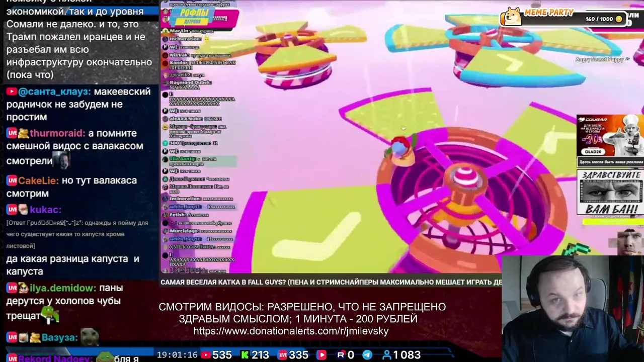This screenshot has height=362, width=644.
Task: Click the total viewers person icon beside 1 083
Action: pyautogui.click(x=386, y=355)
